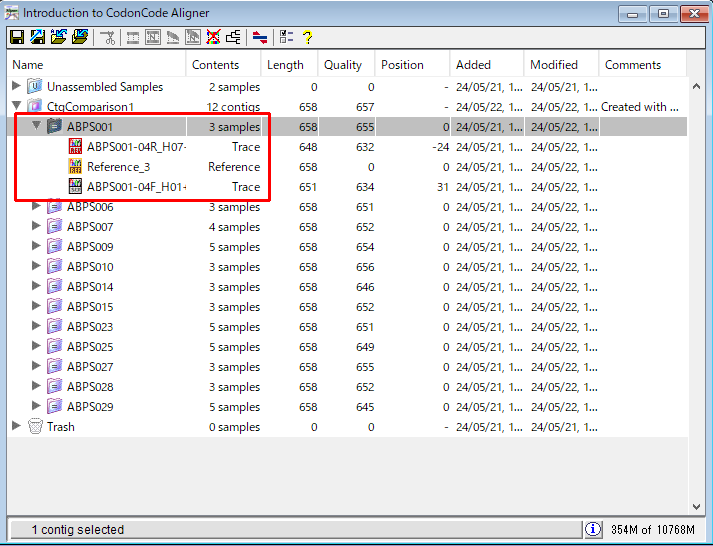Viewport: 713px width, 546px height.
Task: Sort by the Quality column header
Action: click(343, 65)
